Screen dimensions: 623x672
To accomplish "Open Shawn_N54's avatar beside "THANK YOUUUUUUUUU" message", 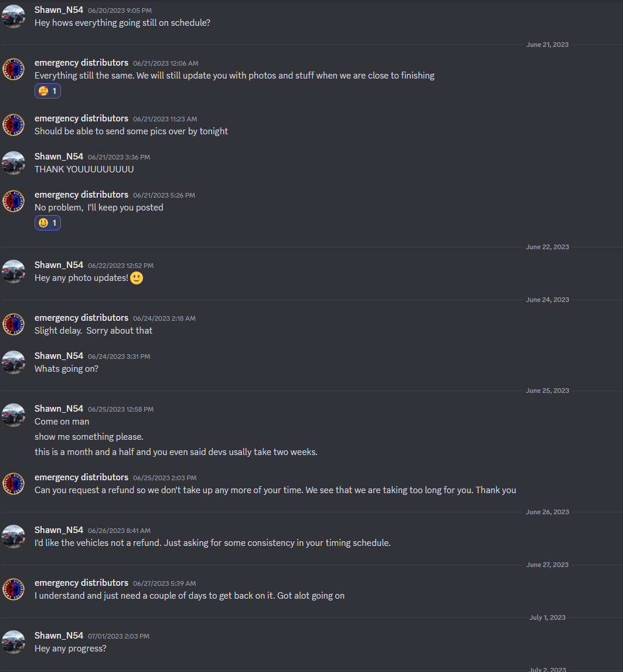I will [x=13, y=163].
